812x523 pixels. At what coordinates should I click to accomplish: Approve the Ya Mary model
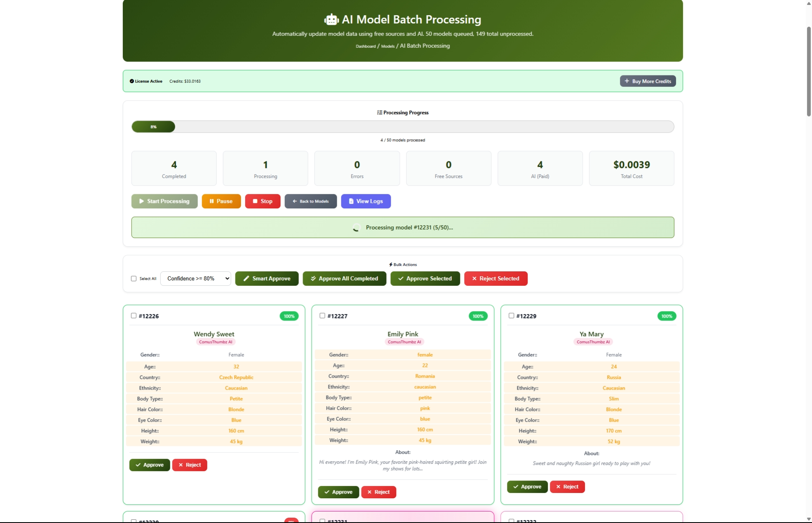(x=527, y=486)
